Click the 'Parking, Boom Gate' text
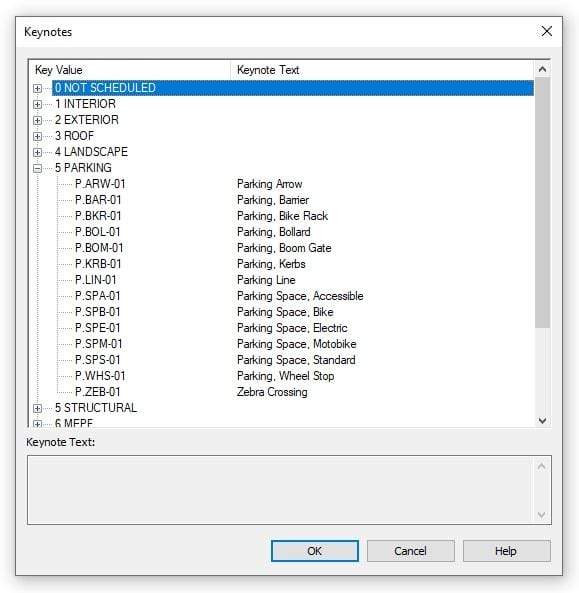 coord(284,248)
